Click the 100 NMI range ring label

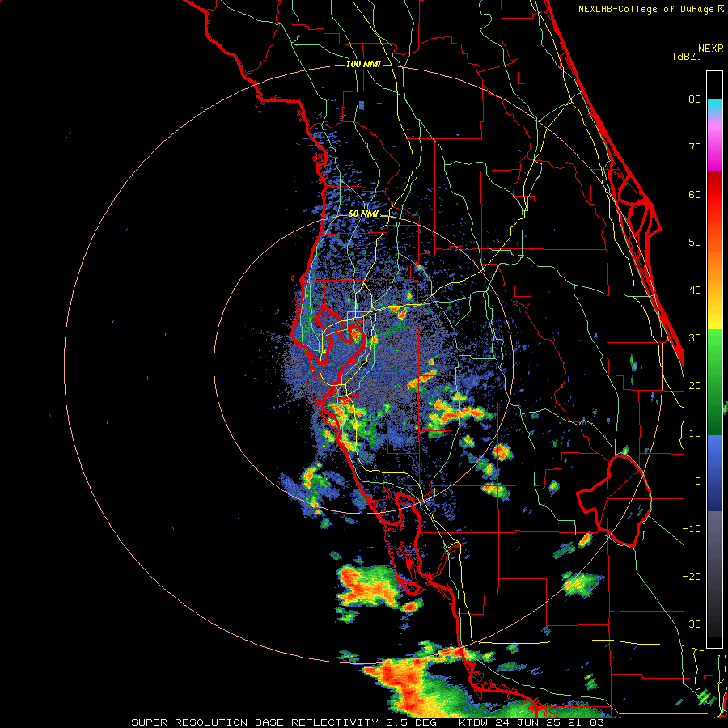point(363,64)
